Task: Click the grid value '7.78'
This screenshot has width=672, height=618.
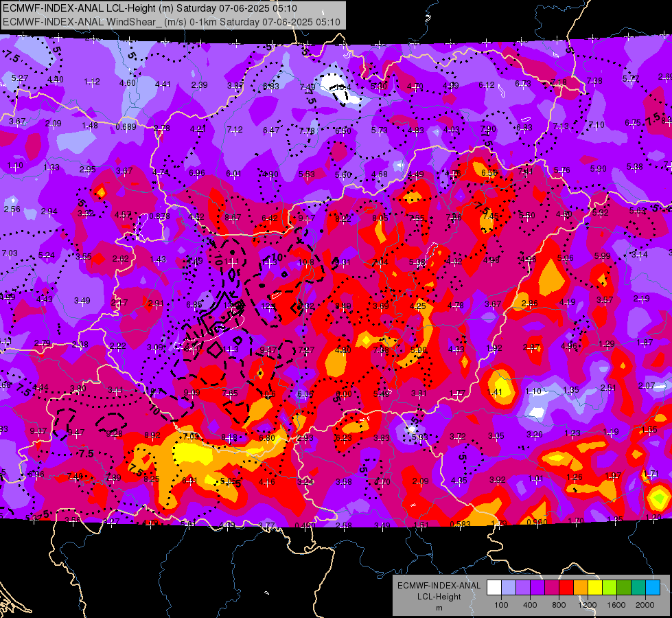Action: (x=307, y=130)
